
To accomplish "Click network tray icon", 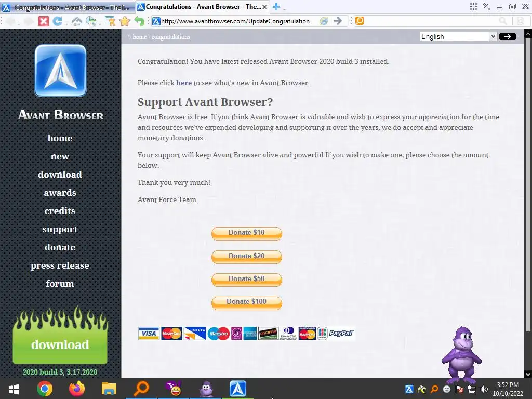I will point(472,389).
